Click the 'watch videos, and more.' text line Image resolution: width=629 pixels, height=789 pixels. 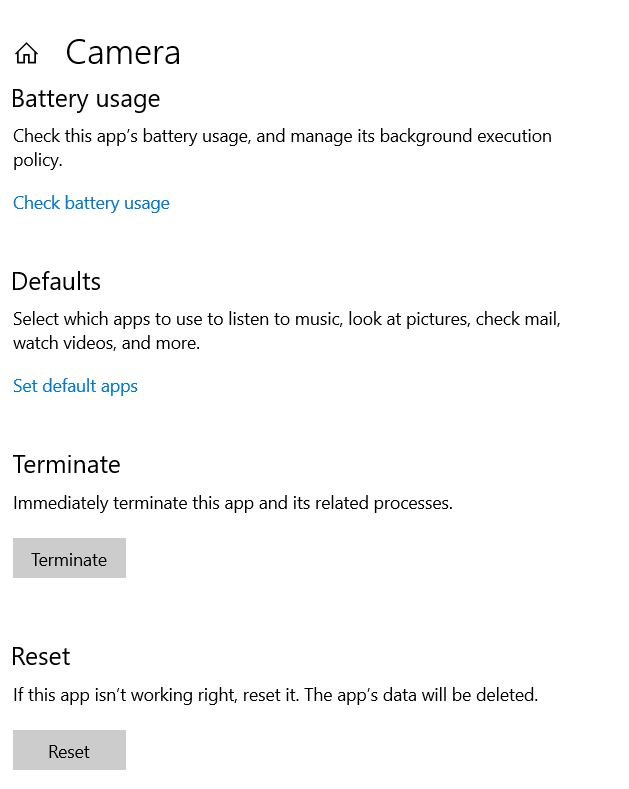107,343
